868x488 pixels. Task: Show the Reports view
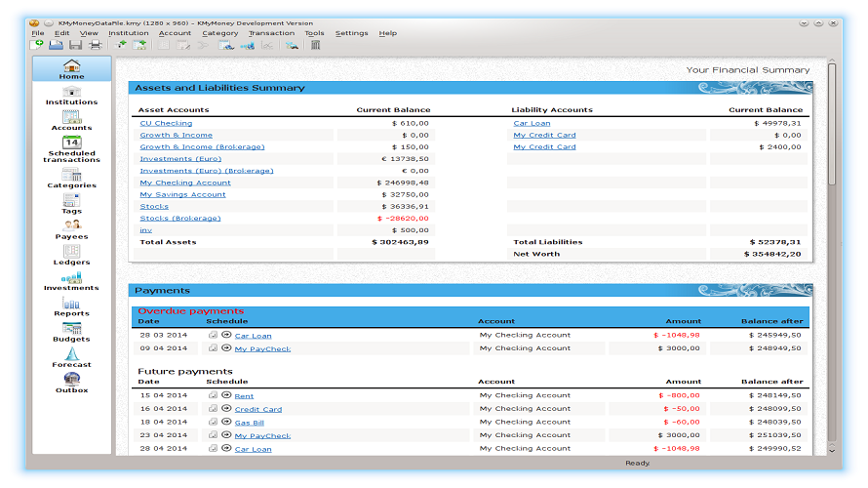(71, 305)
